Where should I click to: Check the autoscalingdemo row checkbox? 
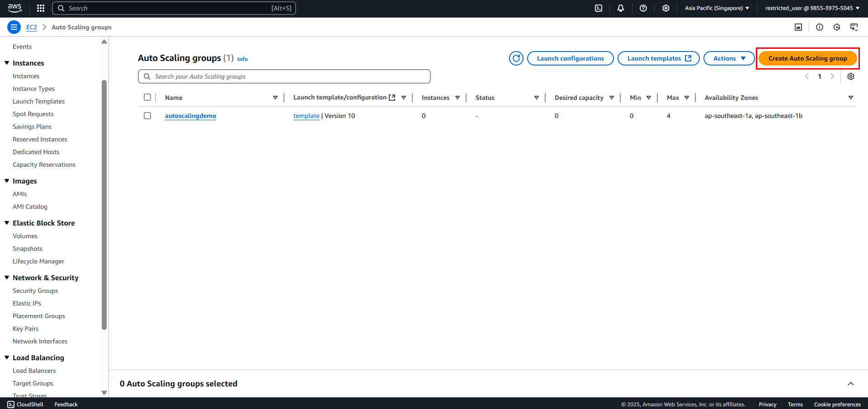tap(147, 116)
